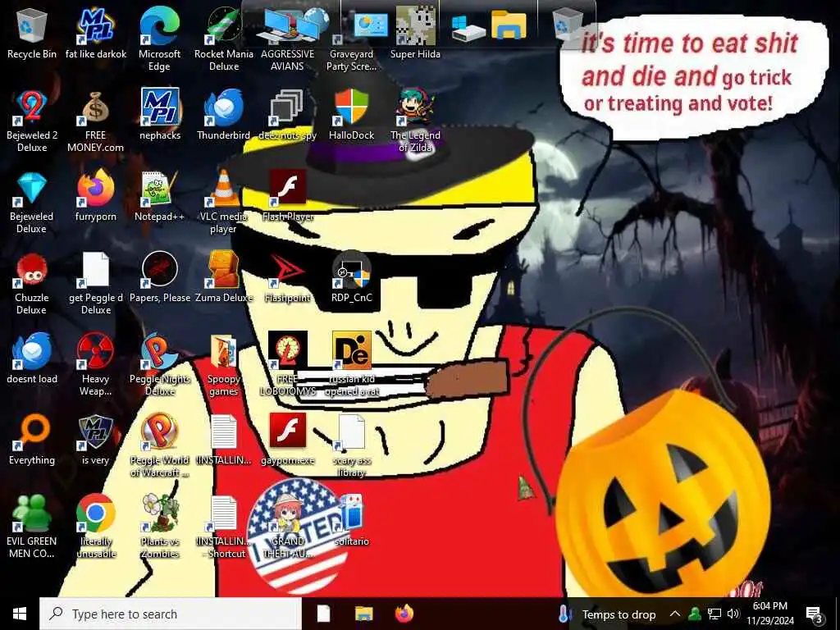Viewport: 840px width, 630px height.
Task: Open the Windows drive icon in the top dock
Action: coord(467,27)
